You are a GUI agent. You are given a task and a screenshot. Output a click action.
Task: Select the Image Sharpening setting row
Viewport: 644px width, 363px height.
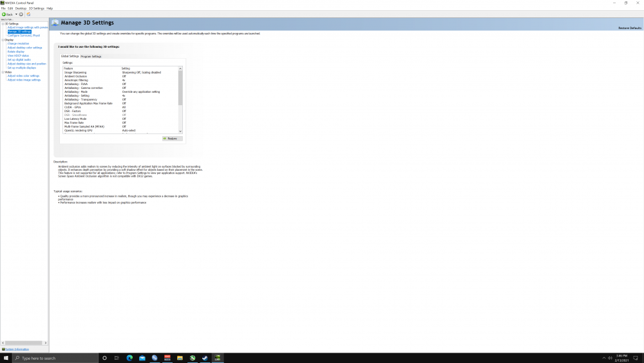click(x=121, y=72)
